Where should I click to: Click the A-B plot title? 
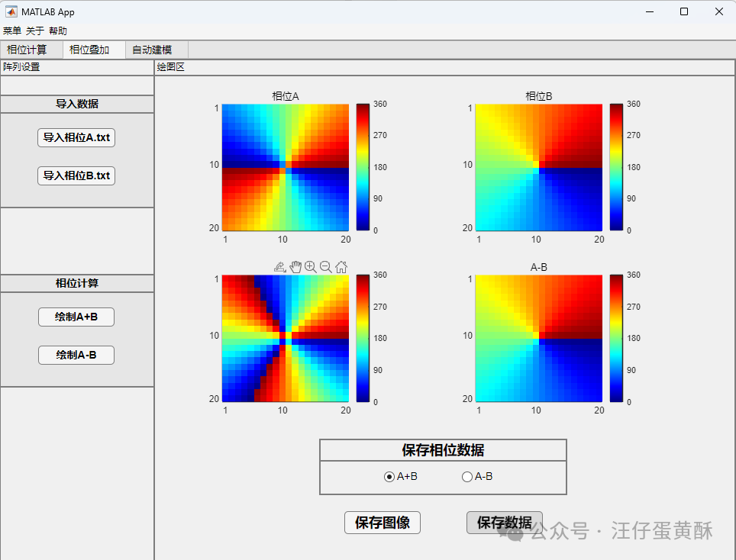[539, 267]
